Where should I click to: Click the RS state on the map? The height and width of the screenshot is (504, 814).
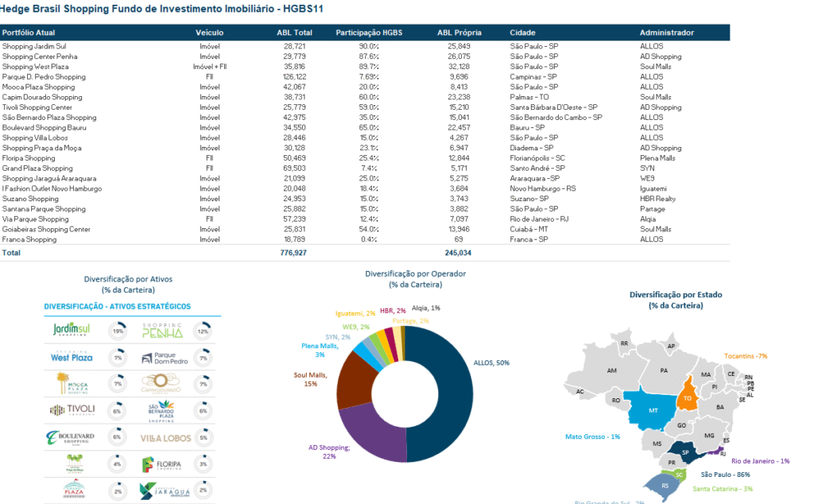click(665, 486)
